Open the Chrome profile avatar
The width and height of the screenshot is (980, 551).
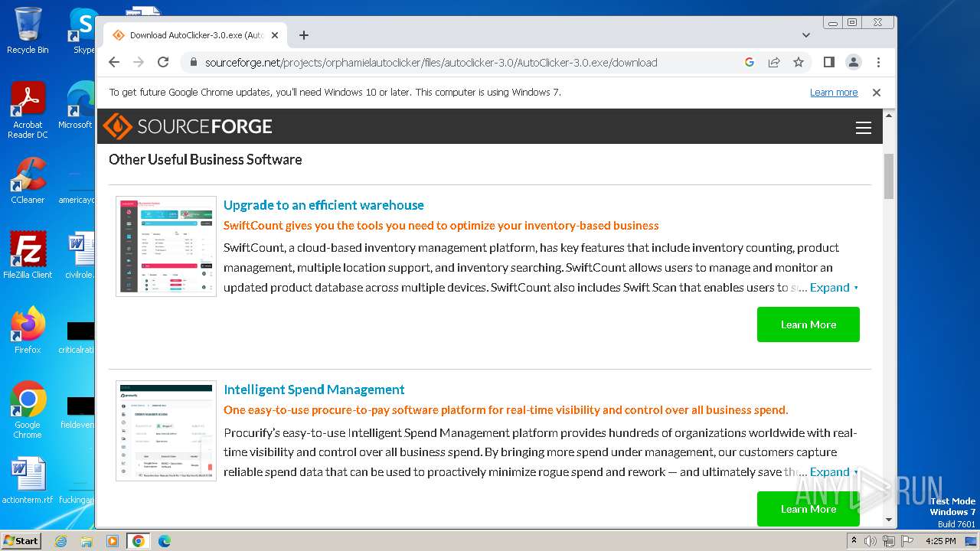point(854,62)
